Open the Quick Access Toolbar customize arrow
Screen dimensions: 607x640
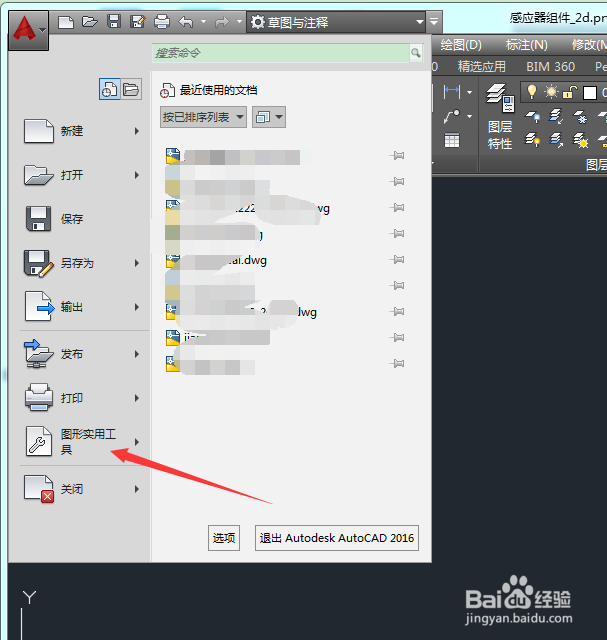click(x=434, y=22)
